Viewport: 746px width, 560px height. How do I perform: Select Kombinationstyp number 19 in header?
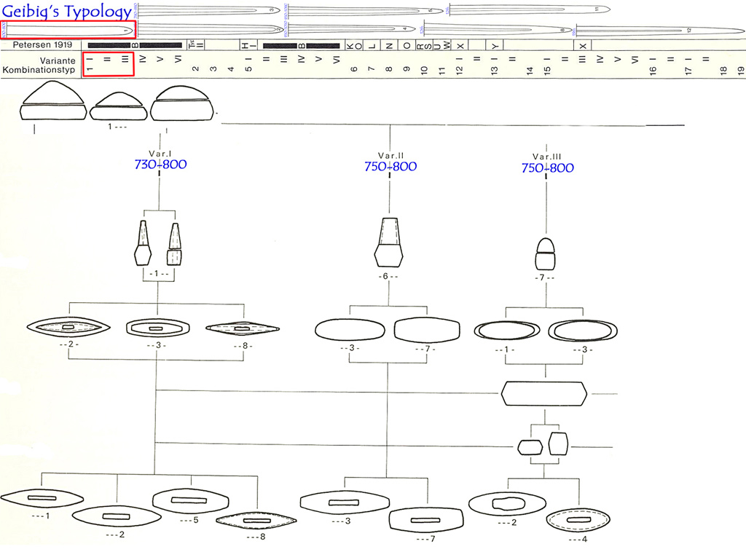pyautogui.click(x=740, y=70)
